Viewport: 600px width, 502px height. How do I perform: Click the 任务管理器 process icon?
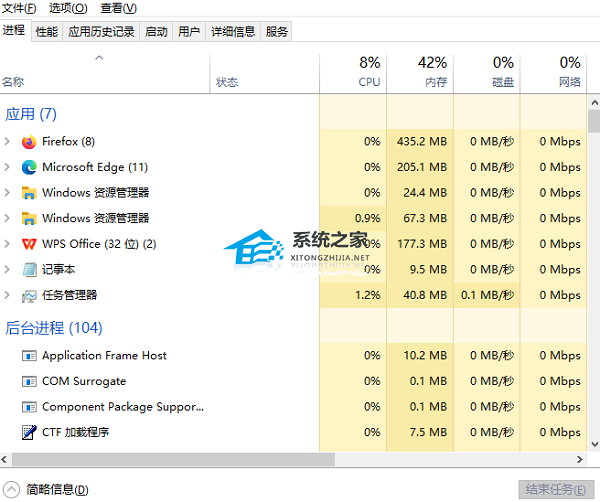(x=29, y=295)
